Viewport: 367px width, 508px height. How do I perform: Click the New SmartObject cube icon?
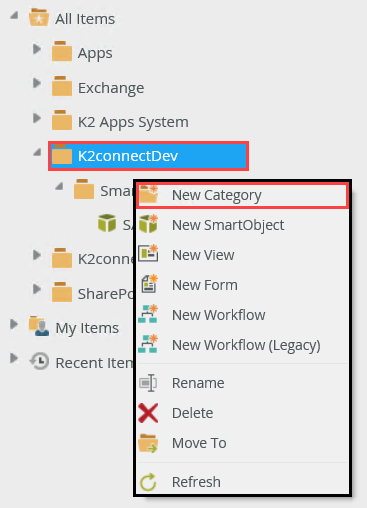[148, 224]
